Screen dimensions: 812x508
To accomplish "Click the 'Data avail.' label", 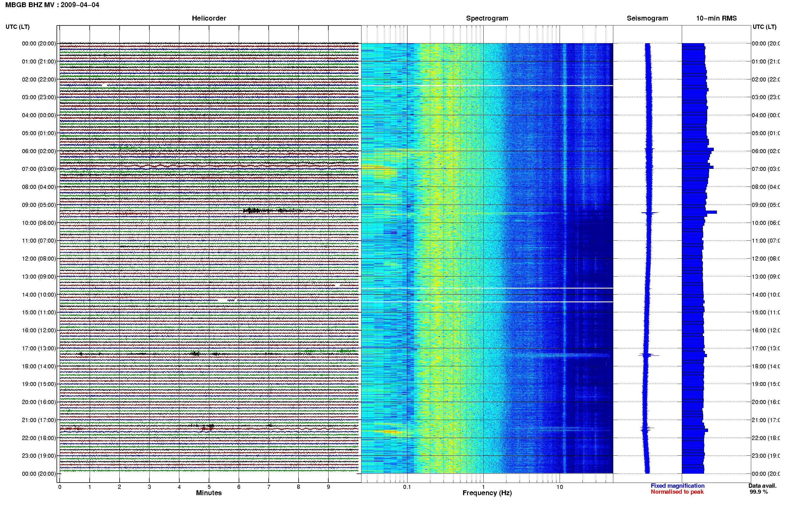I will tap(763, 486).
